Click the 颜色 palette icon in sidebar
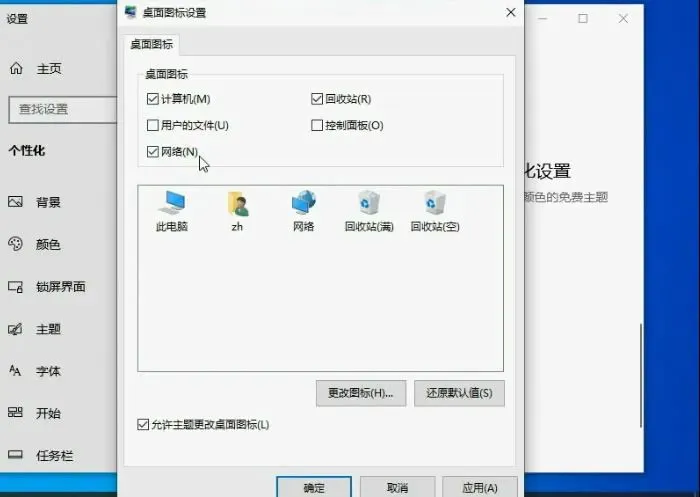700x497 pixels. (x=15, y=244)
